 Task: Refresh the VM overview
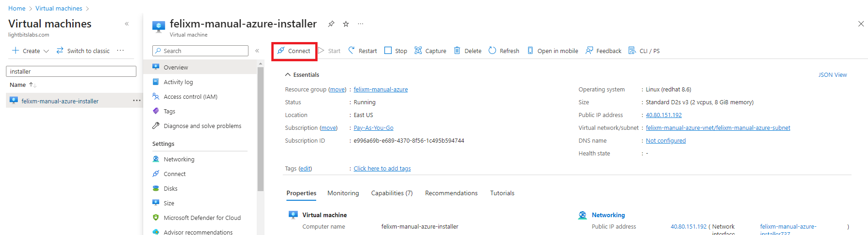(504, 51)
